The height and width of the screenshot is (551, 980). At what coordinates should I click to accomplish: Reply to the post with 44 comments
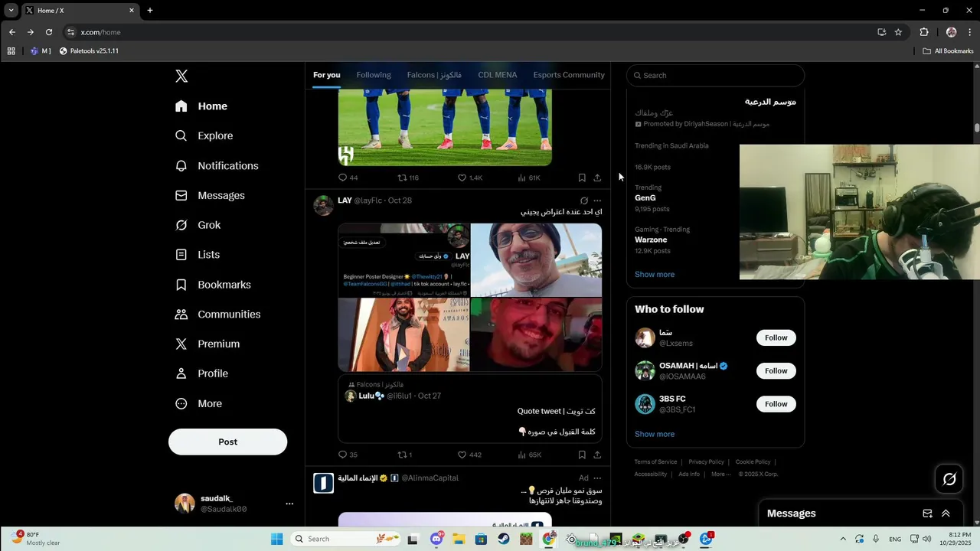(x=348, y=178)
